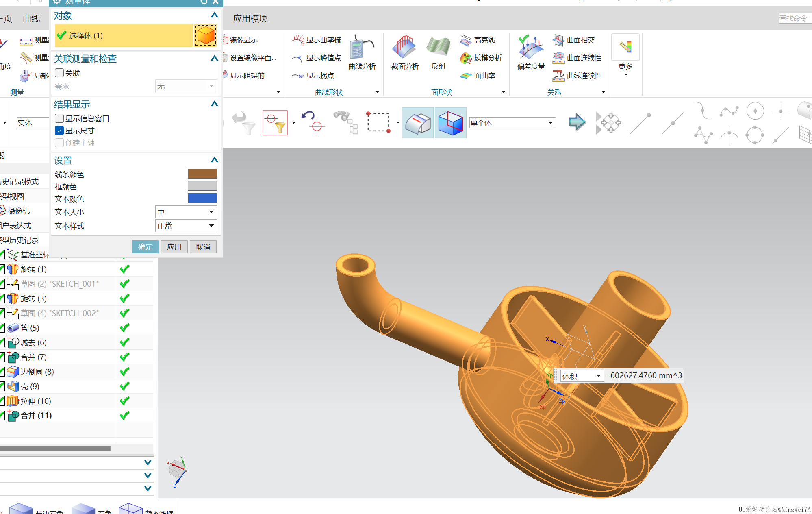The height and width of the screenshot is (514, 812).
Task: Choose Face Curvature (面曲率)
Action: [478, 76]
